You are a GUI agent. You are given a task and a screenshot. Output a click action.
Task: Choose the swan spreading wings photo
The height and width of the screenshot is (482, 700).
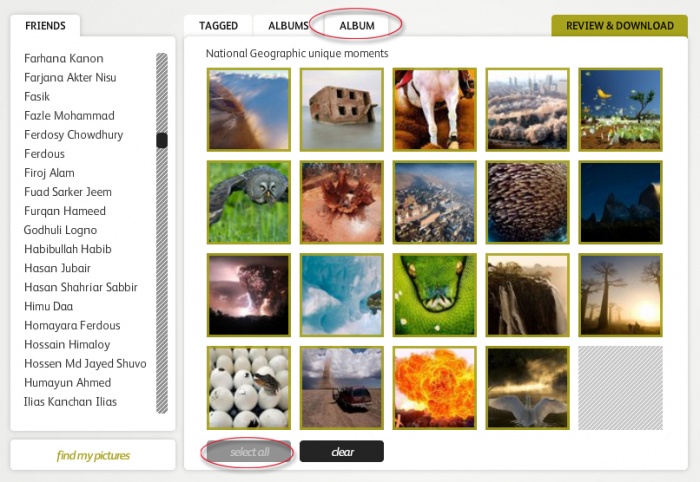pos(527,388)
